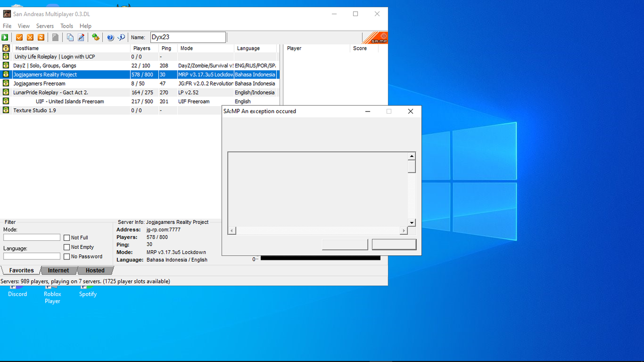Open the Help menu
Screen dimensions: 644x362
[86, 26]
